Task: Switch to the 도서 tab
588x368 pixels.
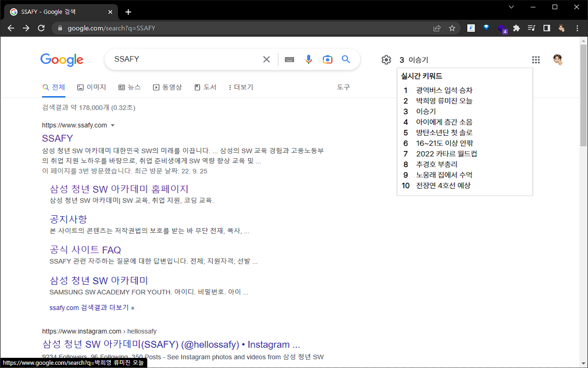Action: click(x=205, y=87)
